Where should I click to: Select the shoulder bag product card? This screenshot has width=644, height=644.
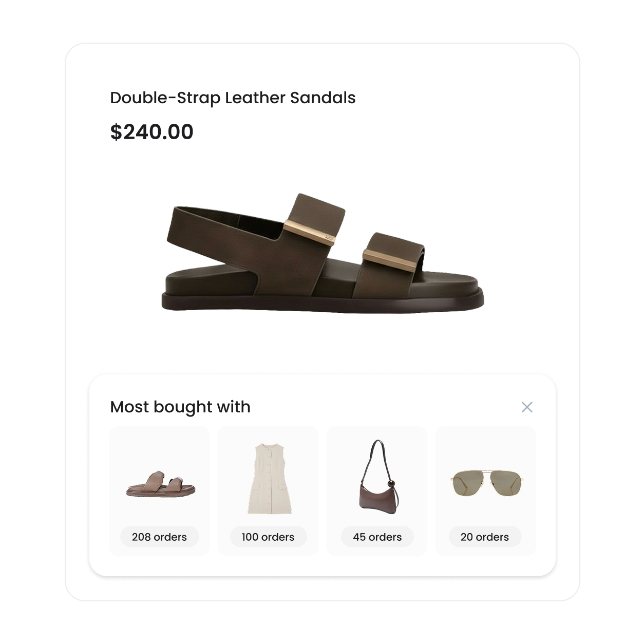point(377,491)
